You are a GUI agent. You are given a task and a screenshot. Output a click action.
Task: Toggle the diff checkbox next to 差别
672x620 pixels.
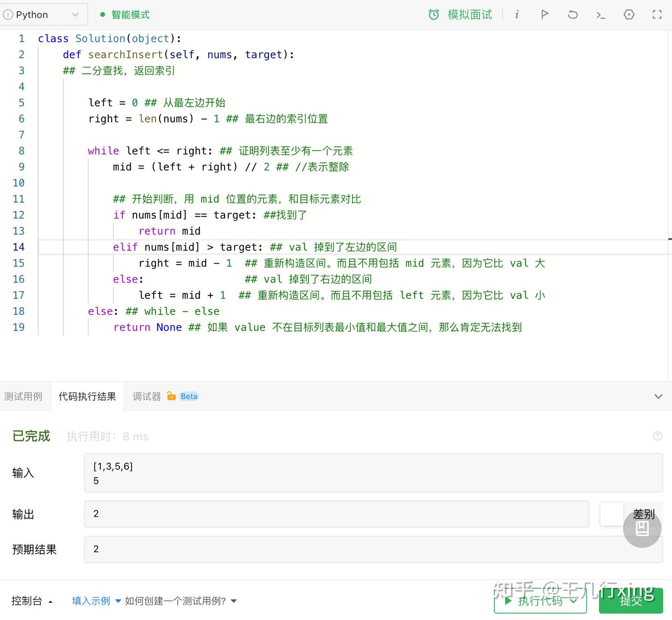click(x=611, y=514)
